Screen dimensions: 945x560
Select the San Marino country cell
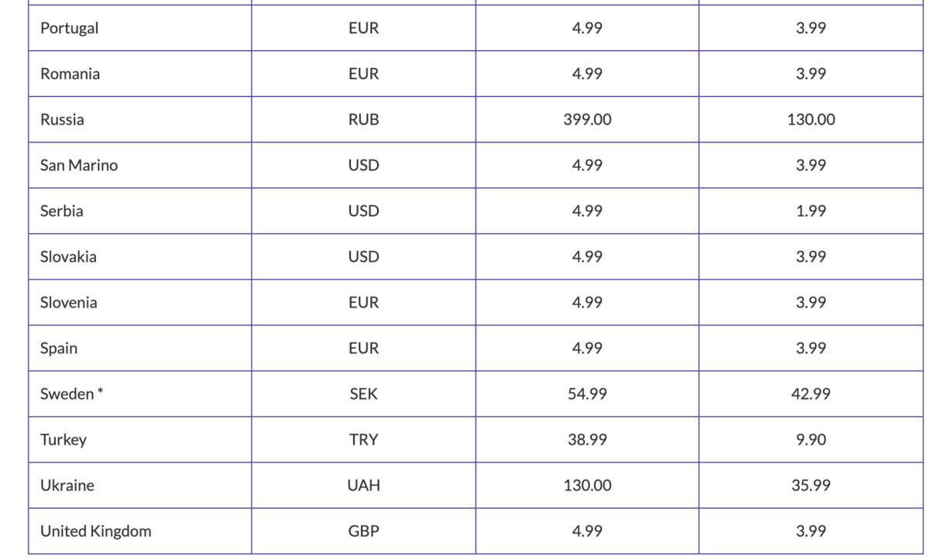(140, 165)
